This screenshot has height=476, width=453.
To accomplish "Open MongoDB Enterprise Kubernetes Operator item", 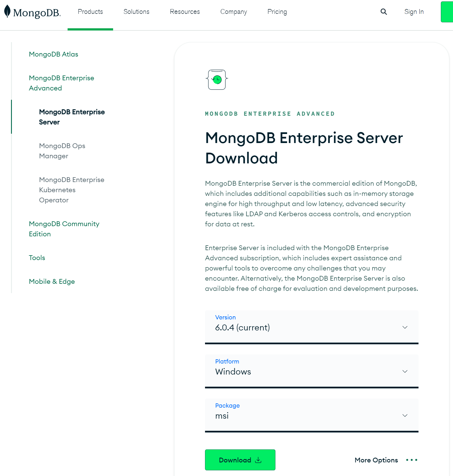I will (72, 190).
